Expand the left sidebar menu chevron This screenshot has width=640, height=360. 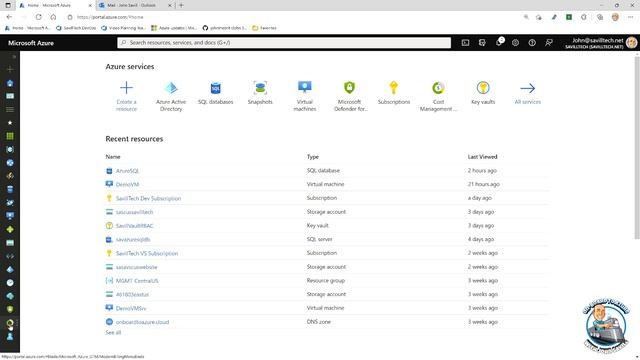coord(13,57)
